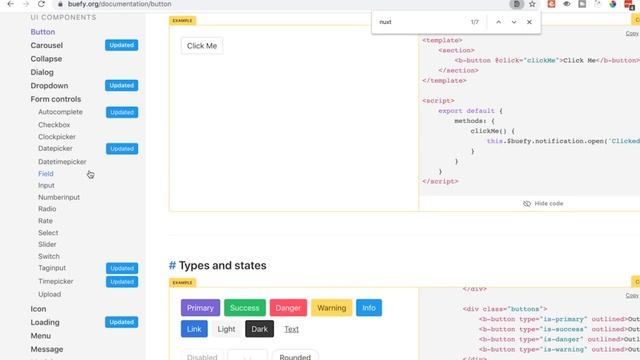Click the Hide code eye-slash icon
Image resolution: width=640 pixels, height=360 pixels.
pos(527,203)
